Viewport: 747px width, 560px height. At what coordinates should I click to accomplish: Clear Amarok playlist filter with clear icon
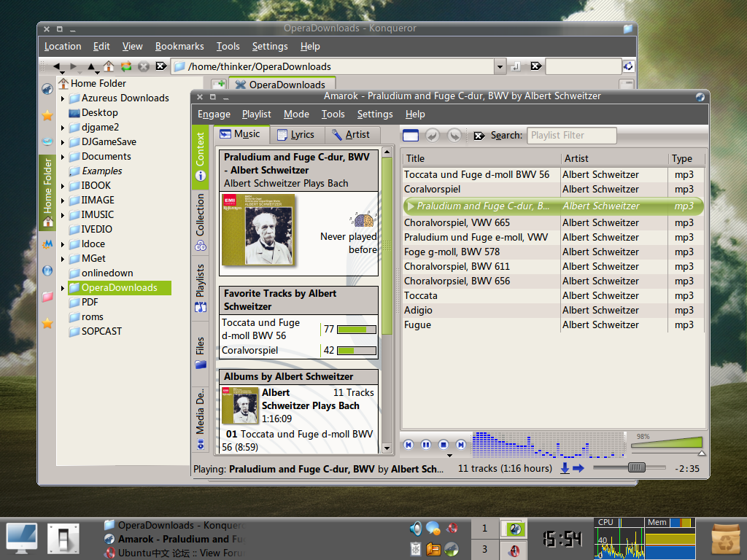479,136
